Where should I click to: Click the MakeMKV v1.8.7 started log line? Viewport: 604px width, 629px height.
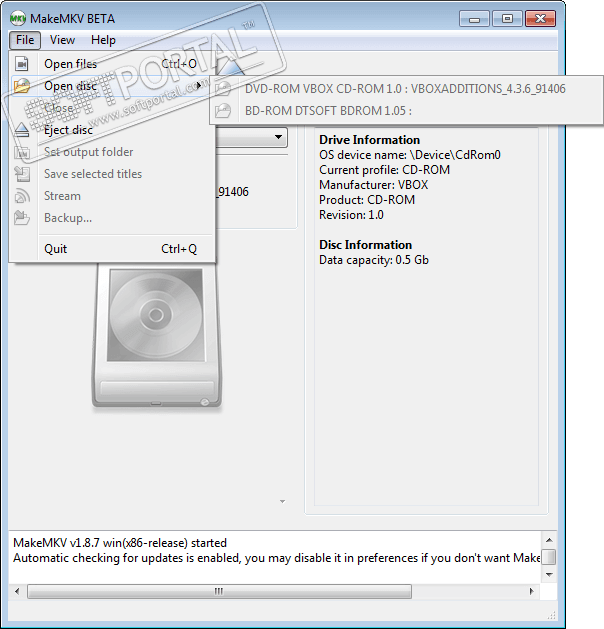click(x=120, y=543)
